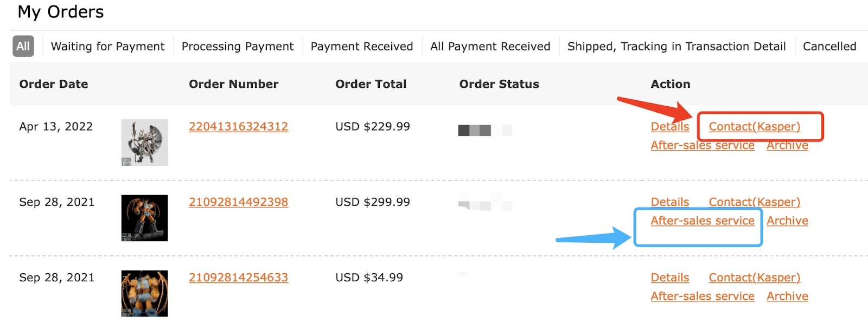Open order number 22041316324312
868x329 pixels.
point(238,127)
